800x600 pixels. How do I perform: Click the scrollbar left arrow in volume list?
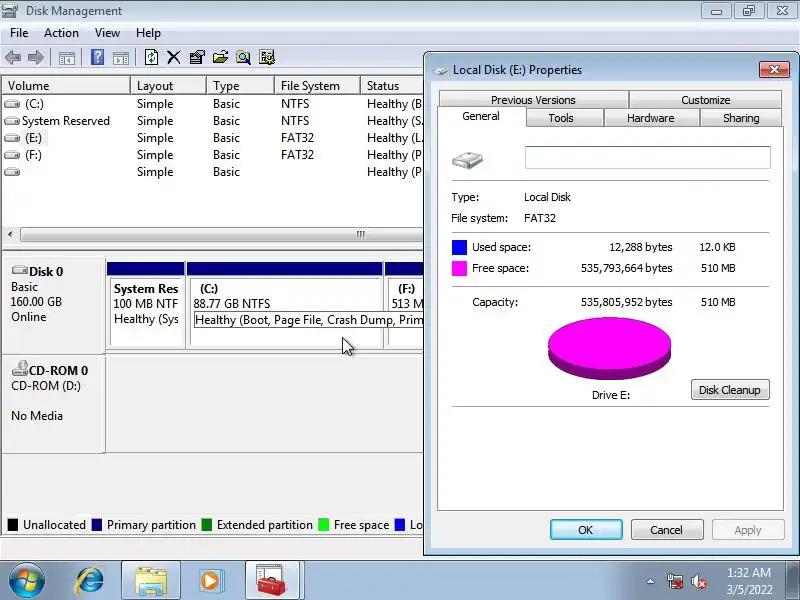(x=10, y=235)
